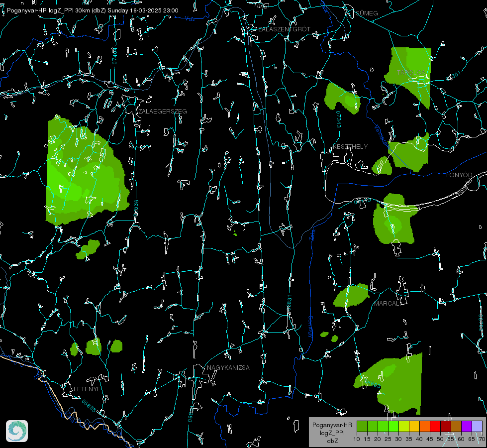Image resolution: width=487 pixels, height=448 pixels.
Task: Click the ZALAEGERSZEG city label
Action: (163, 112)
